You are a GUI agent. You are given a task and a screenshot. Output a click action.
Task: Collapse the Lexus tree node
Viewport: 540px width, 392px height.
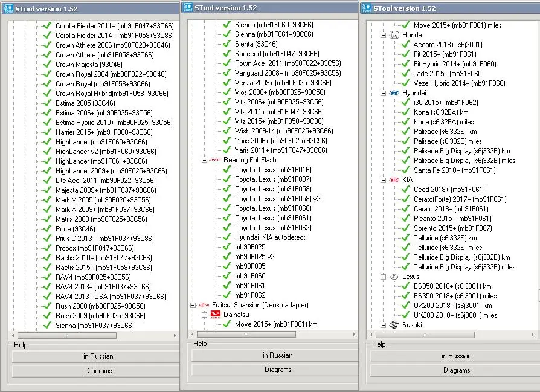(x=383, y=277)
